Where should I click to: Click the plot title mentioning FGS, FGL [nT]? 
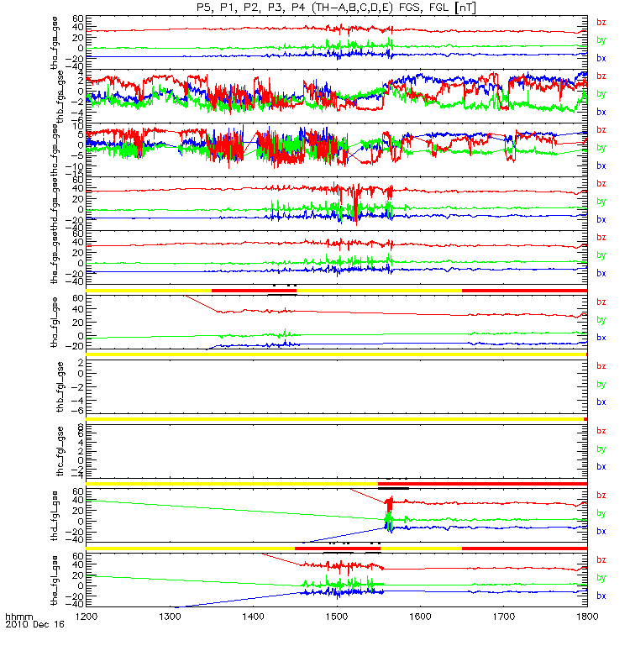click(x=336, y=8)
